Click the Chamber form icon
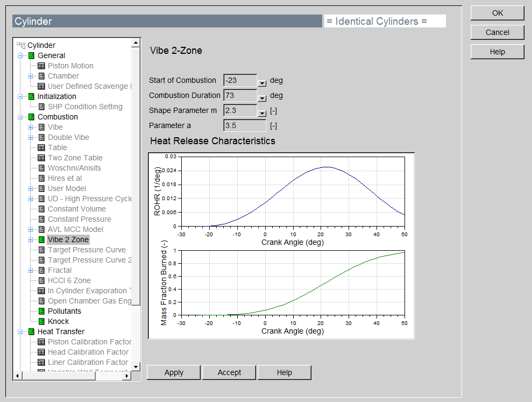The height and width of the screenshot is (402, 532). point(41,76)
